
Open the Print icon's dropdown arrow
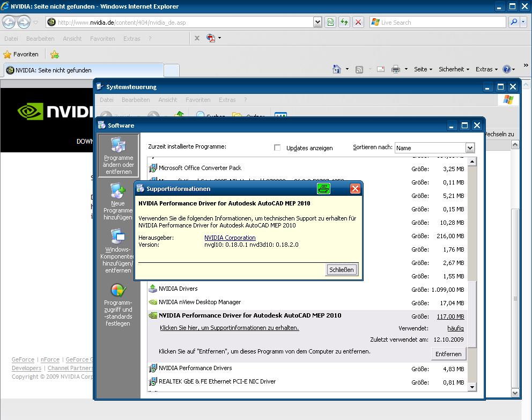click(x=406, y=69)
